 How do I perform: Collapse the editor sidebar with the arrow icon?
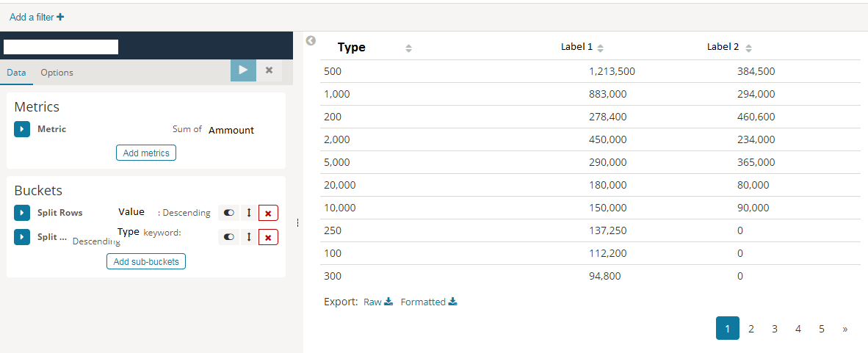311,40
